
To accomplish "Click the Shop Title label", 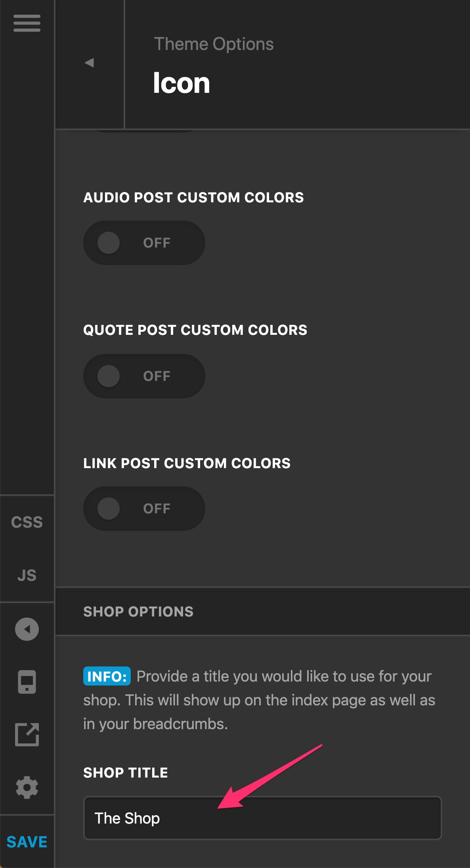I will 126,772.
